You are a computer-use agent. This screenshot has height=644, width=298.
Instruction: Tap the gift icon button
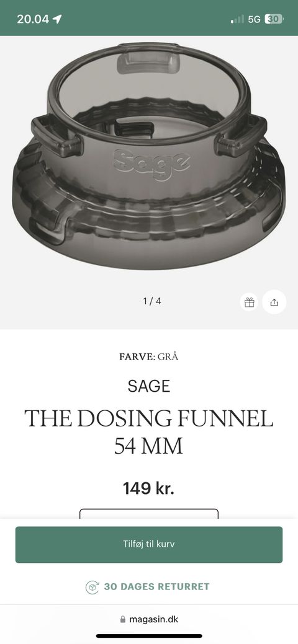[x=250, y=302]
